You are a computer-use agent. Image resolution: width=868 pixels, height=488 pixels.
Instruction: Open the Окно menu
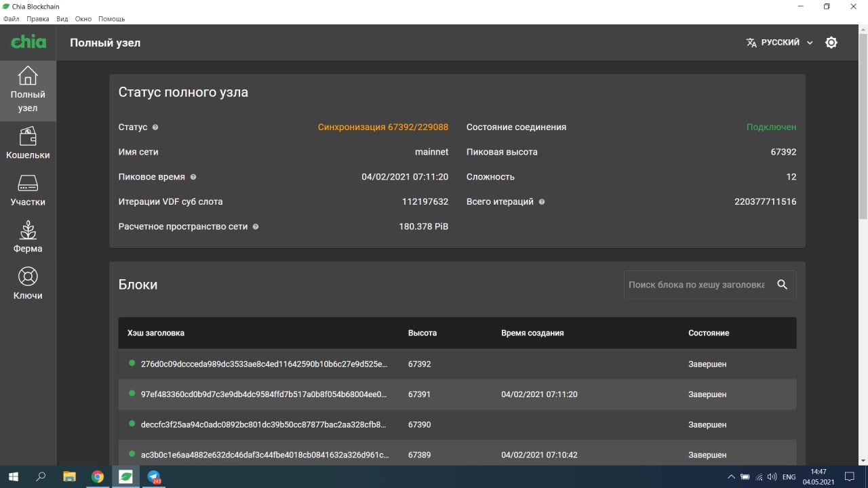tap(83, 19)
